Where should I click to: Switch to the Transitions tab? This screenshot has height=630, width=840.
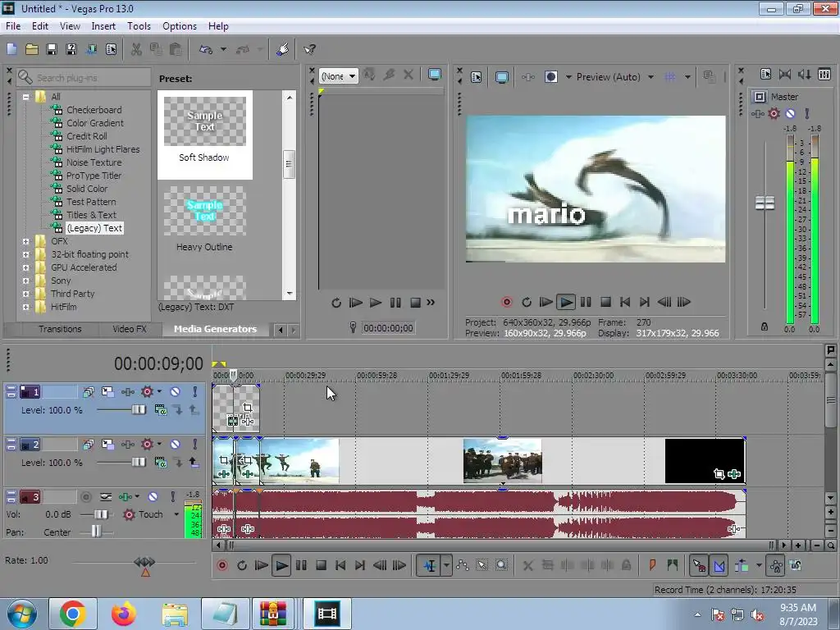[60, 329]
